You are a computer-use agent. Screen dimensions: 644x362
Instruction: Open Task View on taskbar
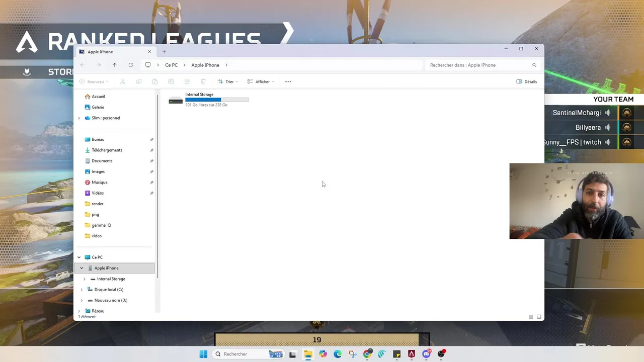click(x=293, y=354)
